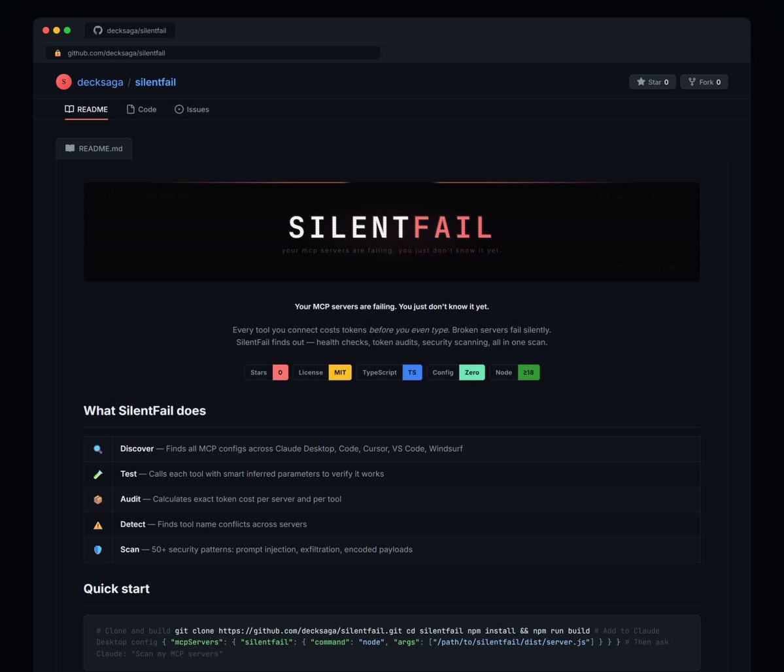Click the Config Zero badge
The width and height of the screenshot is (784, 672).
[456, 373]
